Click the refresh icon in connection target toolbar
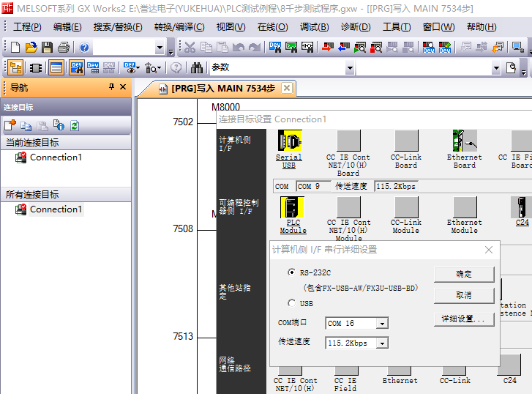Screen dimensions: 532x394 75,126
